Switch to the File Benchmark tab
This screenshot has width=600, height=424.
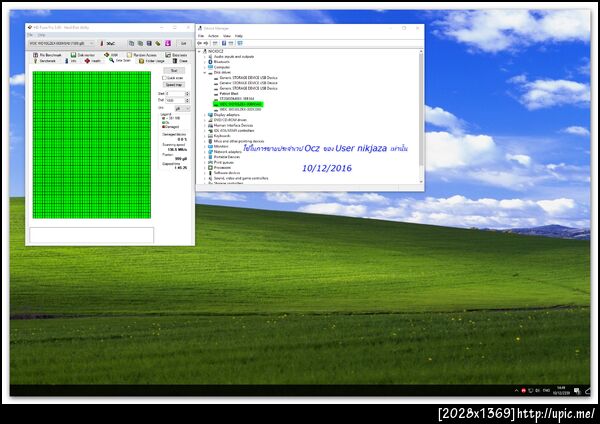pos(47,55)
